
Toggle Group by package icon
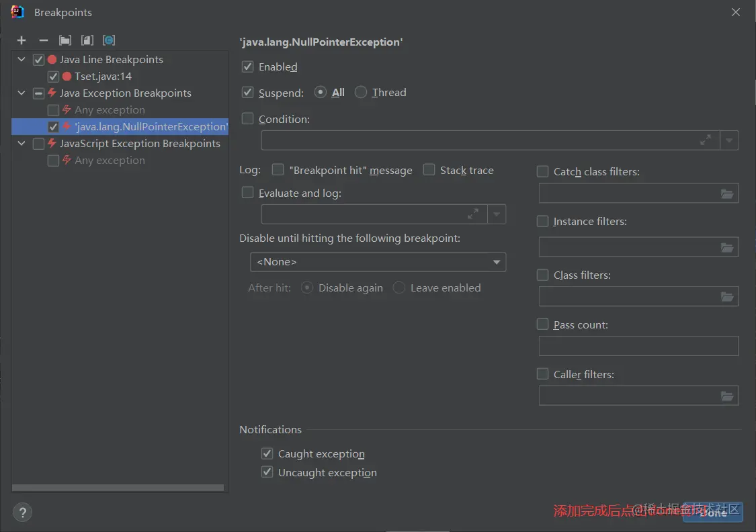(x=65, y=40)
